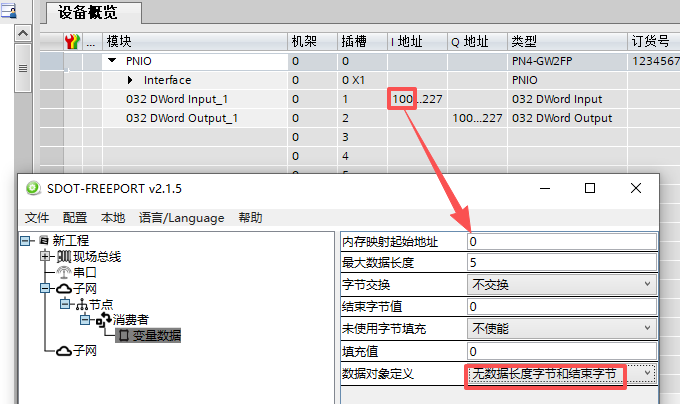Click the 串口 serial port antenna icon
Viewport: 680px width, 404px height.
pyautogui.click(x=63, y=272)
